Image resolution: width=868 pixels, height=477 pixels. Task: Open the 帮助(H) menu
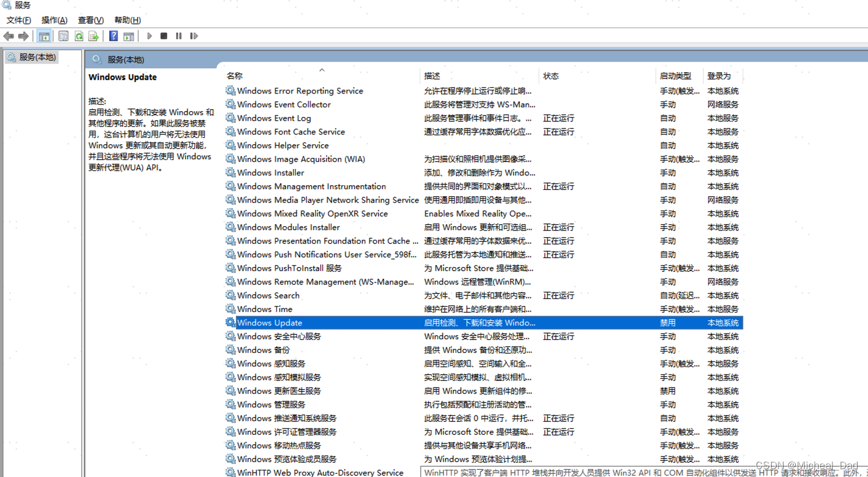[x=127, y=20]
